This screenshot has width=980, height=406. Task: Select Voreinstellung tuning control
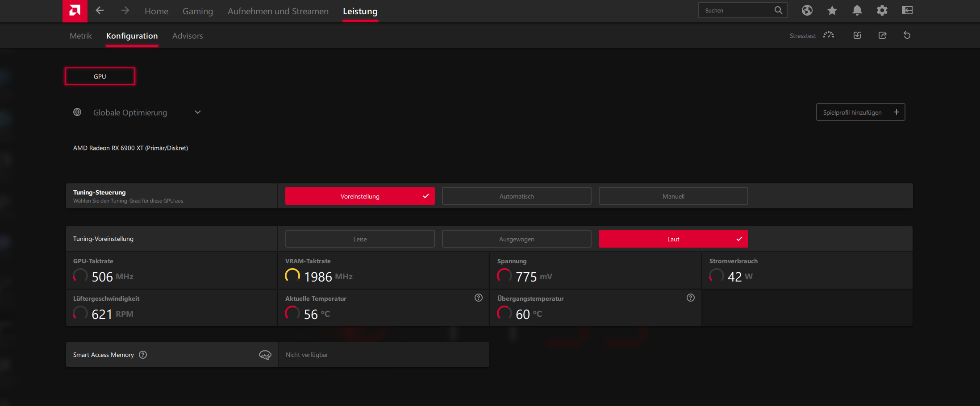(x=360, y=196)
